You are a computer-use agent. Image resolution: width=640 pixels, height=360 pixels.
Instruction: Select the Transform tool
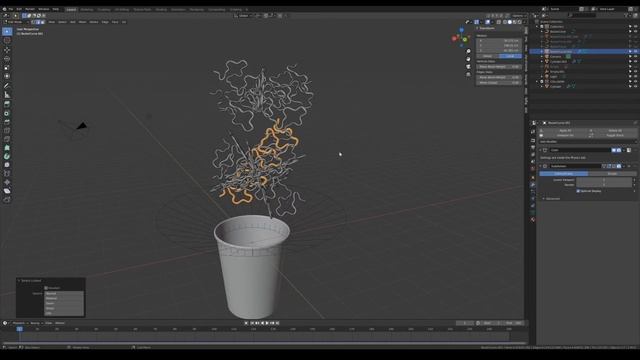(7, 76)
